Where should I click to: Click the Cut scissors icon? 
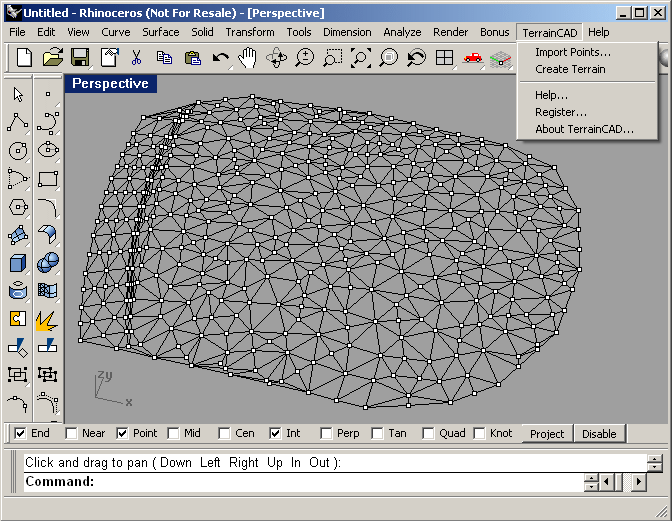(136, 57)
